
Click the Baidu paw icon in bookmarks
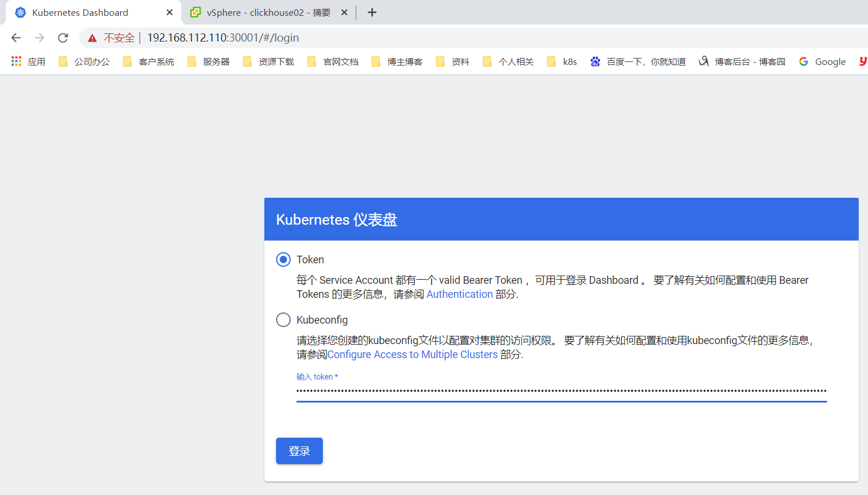click(595, 61)
